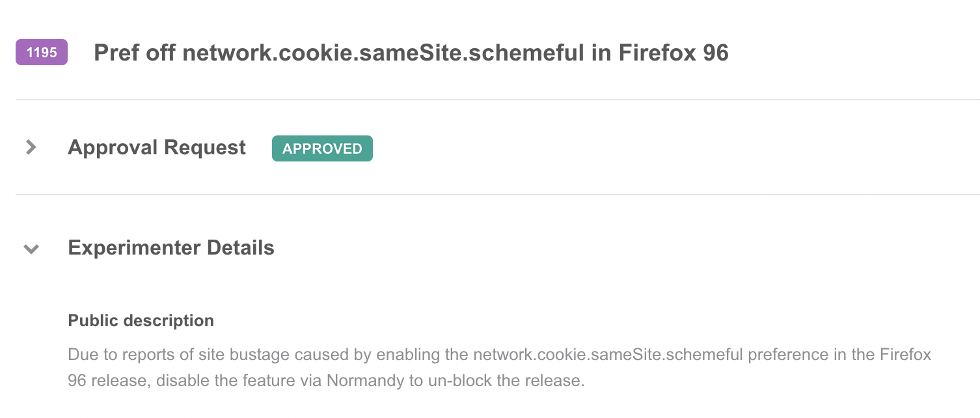Click "network.cookie.sameSite.schemeful" in the description paragraph

[x=608, y=355]
